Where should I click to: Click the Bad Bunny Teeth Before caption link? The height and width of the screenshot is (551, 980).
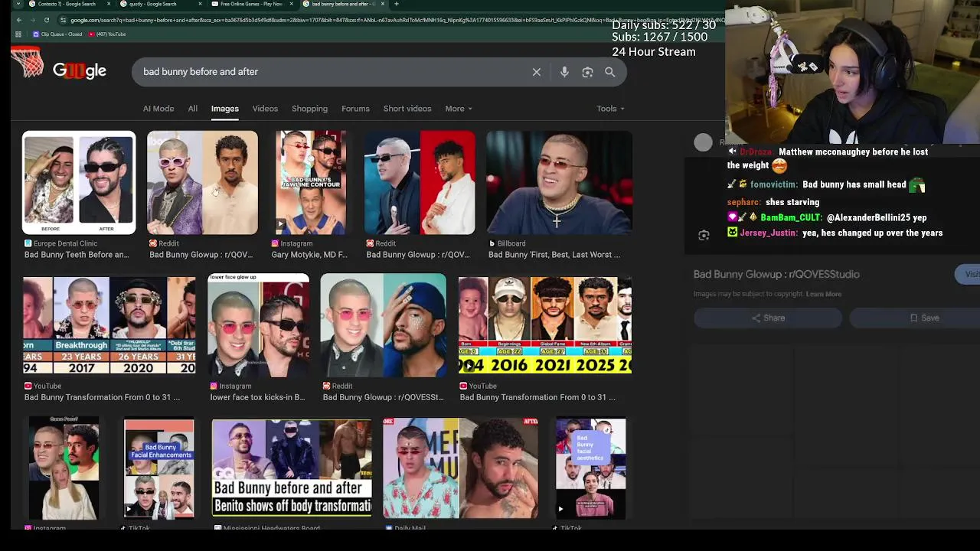click(77, 255)
